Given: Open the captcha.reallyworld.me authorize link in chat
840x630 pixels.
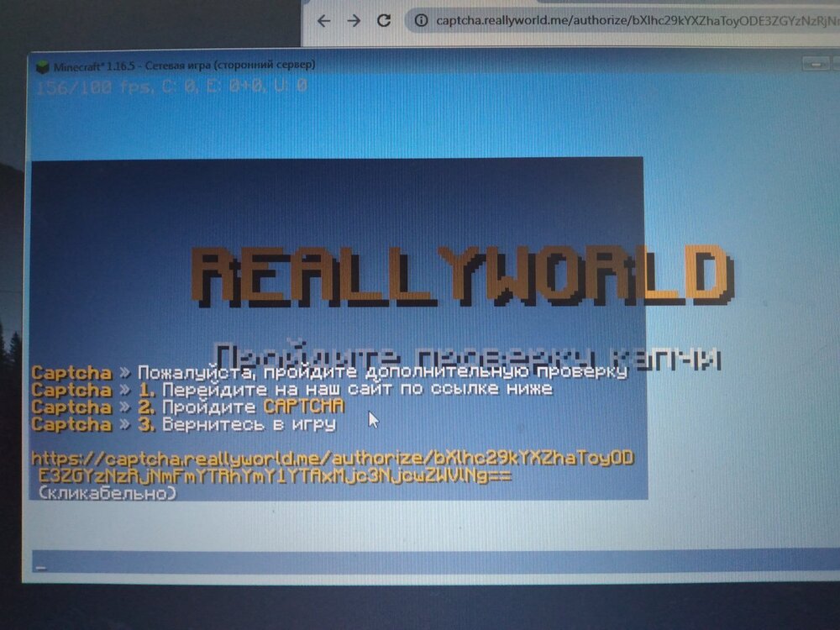Looking at the screenshot, I should pos(332,467).
